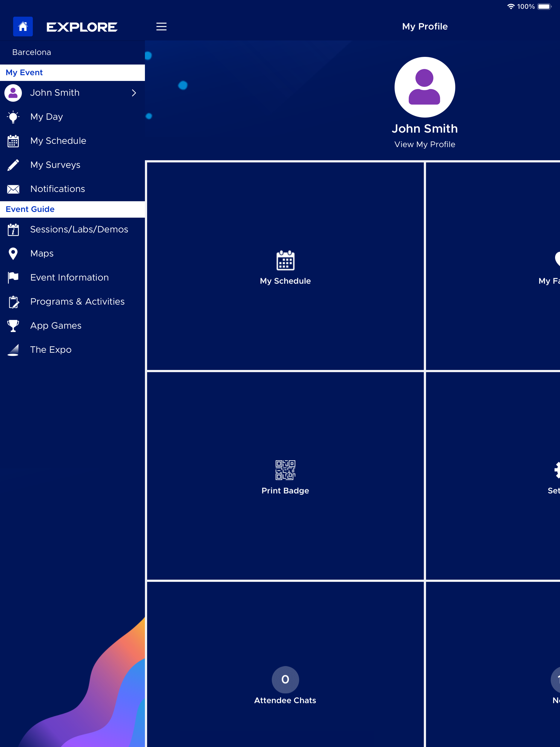Open App Games menu item

(x=72, y=326)
